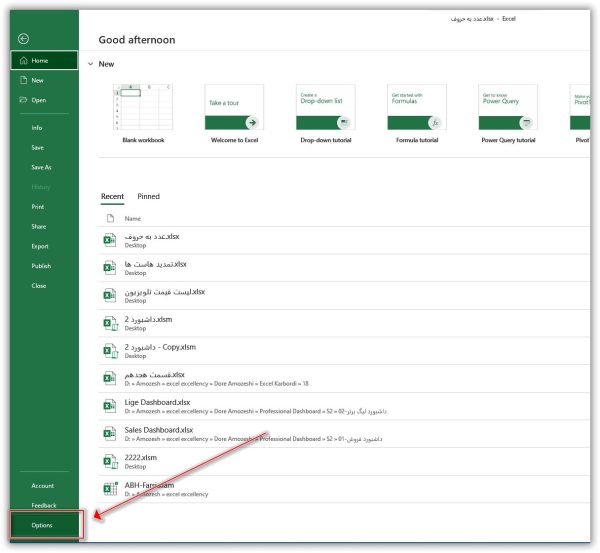600x553 pixels.
Task: Open the Options menu item
Action: click(x=42, y=525)
